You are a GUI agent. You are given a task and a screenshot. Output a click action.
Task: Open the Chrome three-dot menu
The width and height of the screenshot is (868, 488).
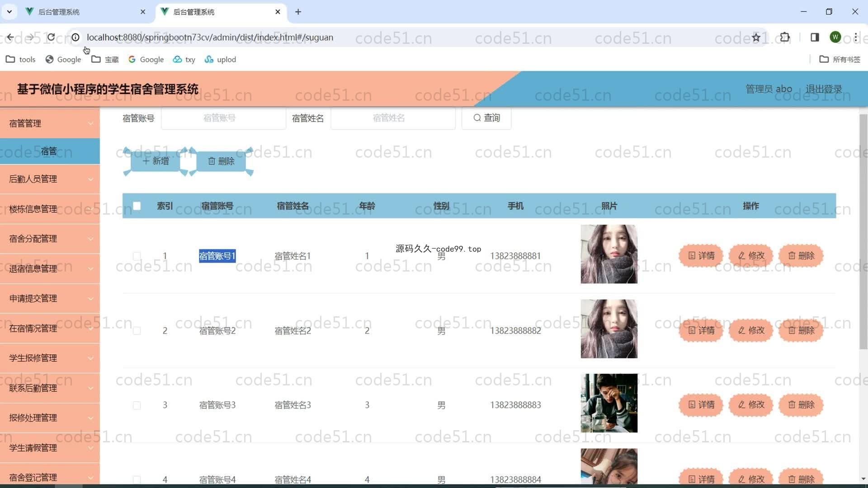[855, 37]
